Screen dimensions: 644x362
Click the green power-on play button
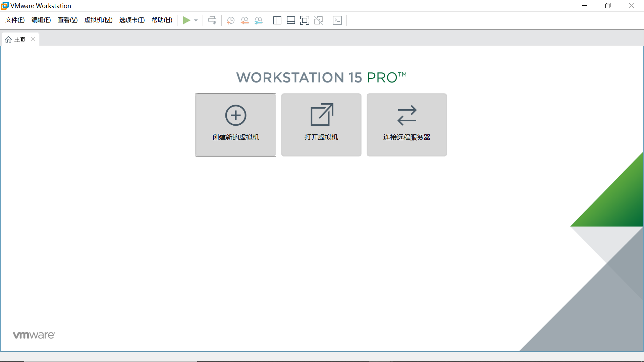tap(186, 20)
